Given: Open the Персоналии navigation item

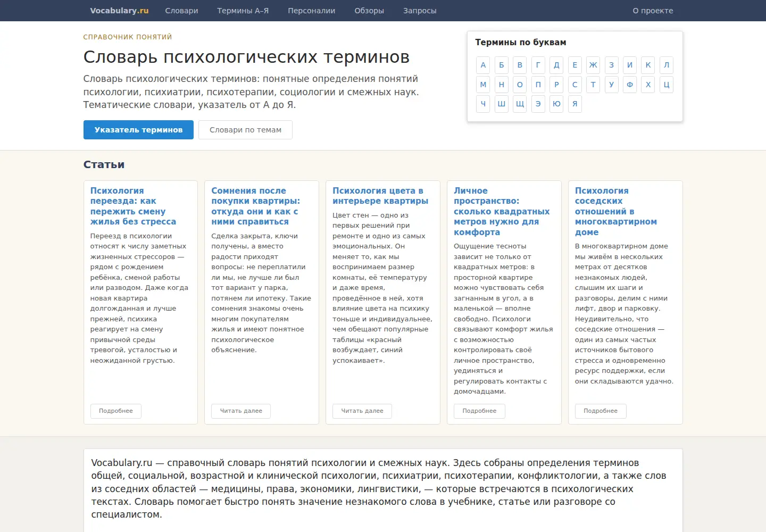Looking at the screenshot, I should pyautogui.click(x=312, y=11).
